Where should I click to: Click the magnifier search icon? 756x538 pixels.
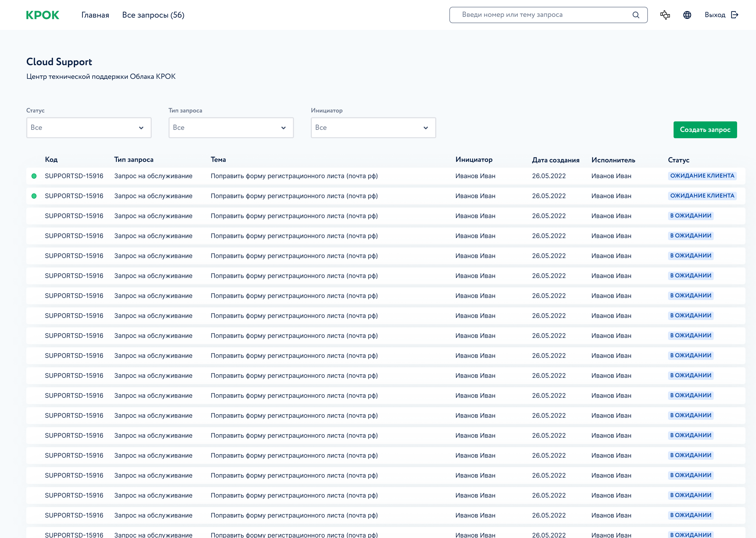coord(636,15)
